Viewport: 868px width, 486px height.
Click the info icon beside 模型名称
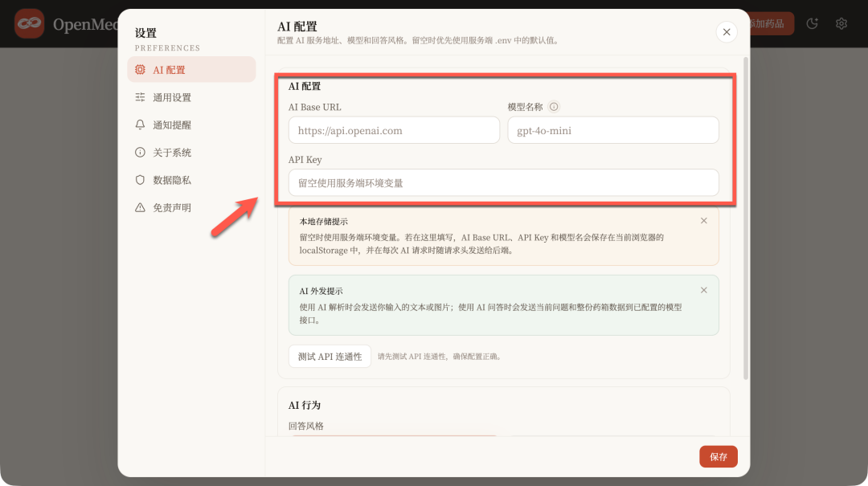(x=554, y=107)
